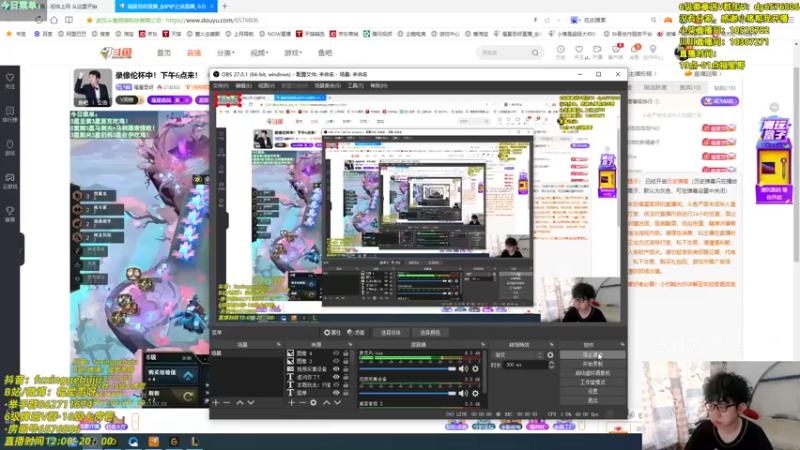
Task: Add a new scene with plus icon
Action: pos(216,403)
